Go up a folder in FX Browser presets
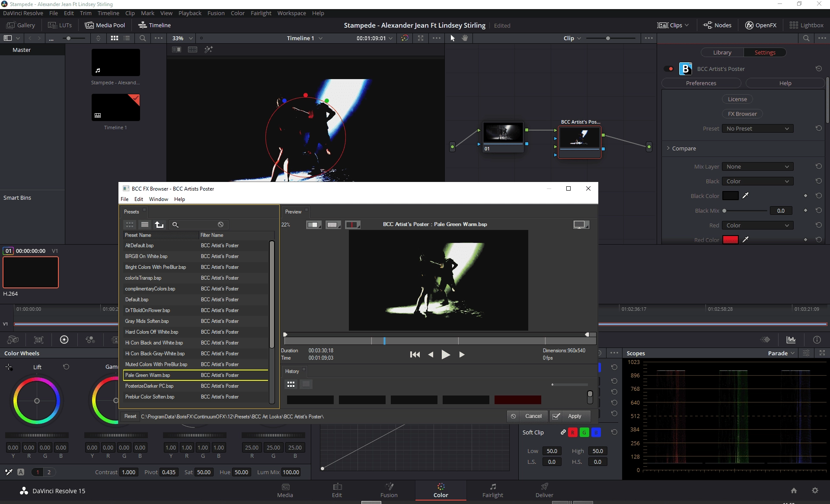 [x=160, y=224]
